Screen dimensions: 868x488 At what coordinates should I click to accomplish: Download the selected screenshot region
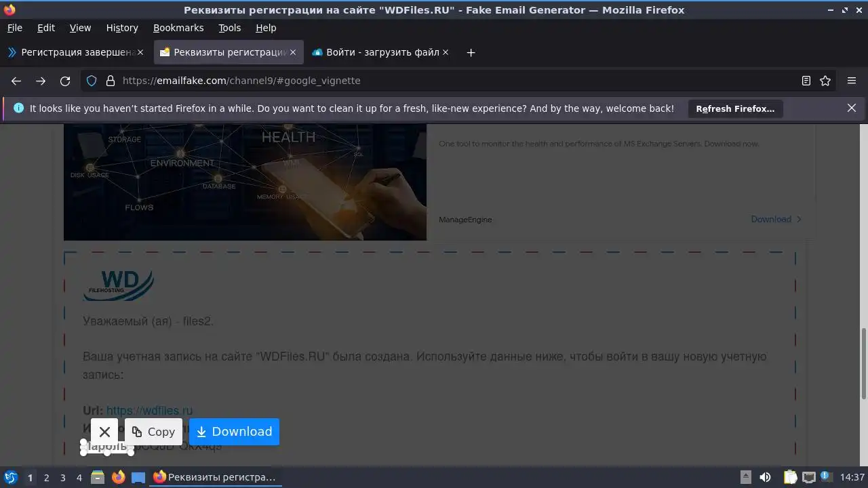235,432
